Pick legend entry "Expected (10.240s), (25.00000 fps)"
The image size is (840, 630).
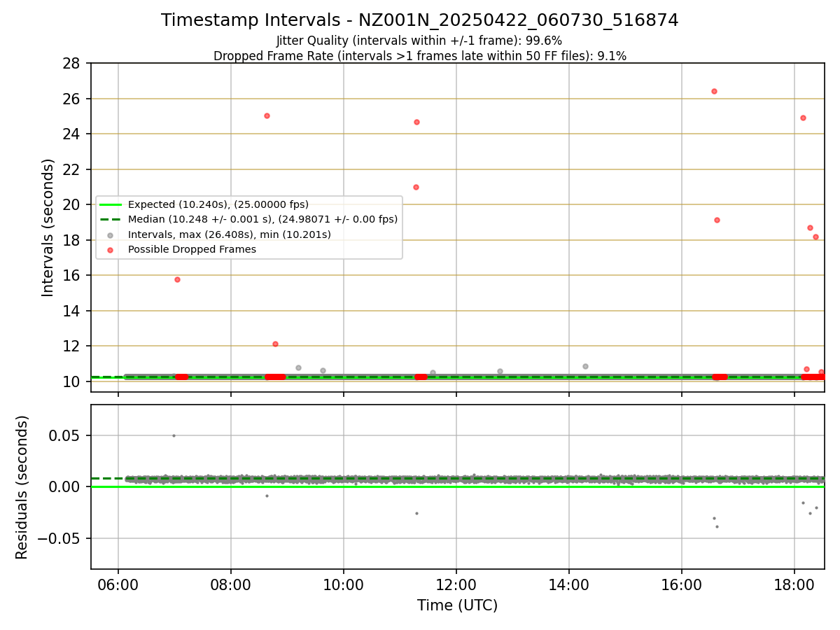pyautogui.click(x=218, y=204)
